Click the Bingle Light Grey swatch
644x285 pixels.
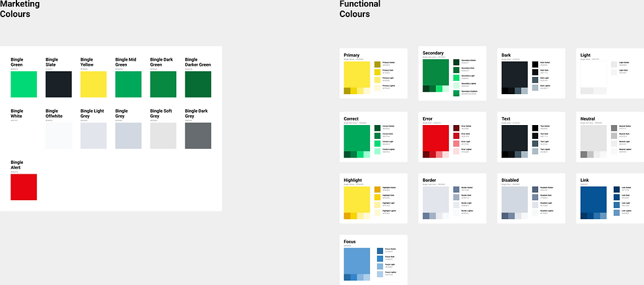click(x=93, y=136)
